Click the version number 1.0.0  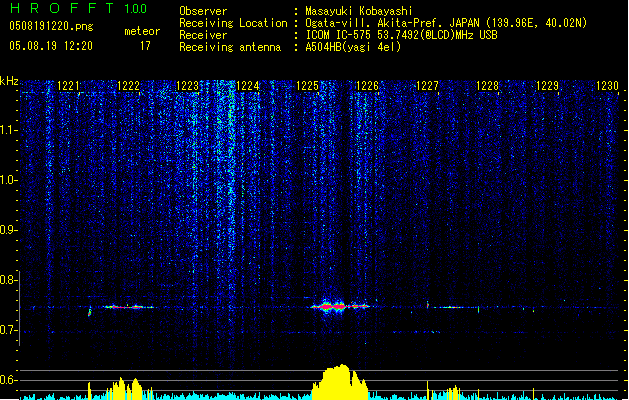(x=136, y=9)
